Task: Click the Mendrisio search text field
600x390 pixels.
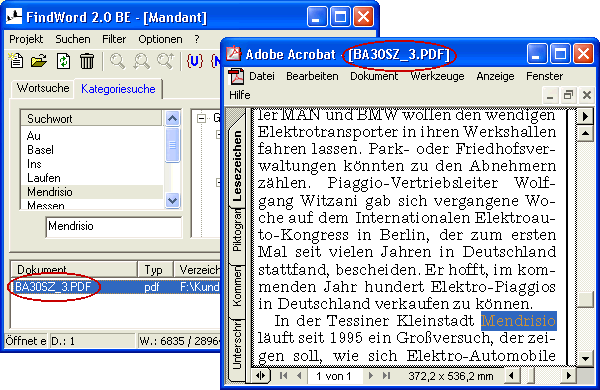Action: (x=114, y=227)
